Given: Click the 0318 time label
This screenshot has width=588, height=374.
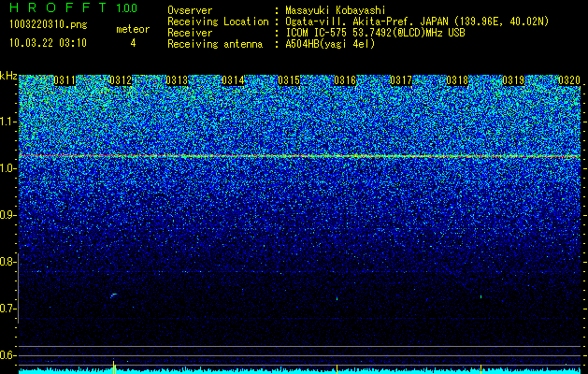Looking at the screenshot, I should point(457,80).
